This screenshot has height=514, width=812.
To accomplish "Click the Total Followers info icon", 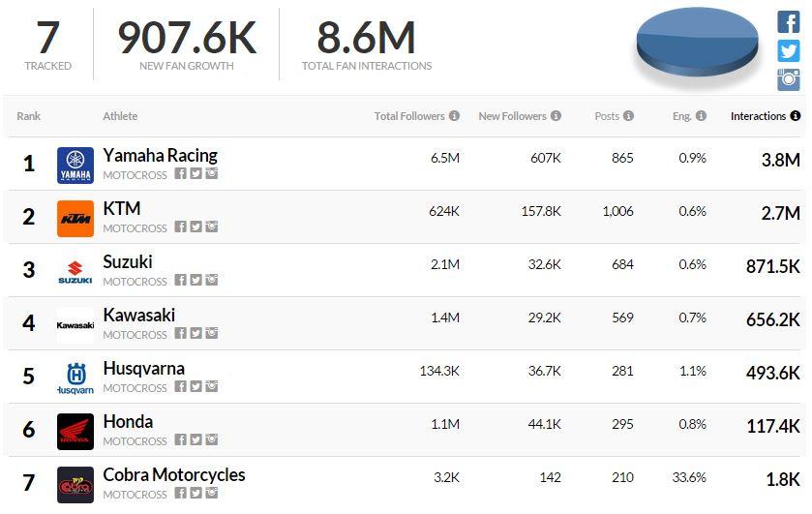I will (454, 116).
